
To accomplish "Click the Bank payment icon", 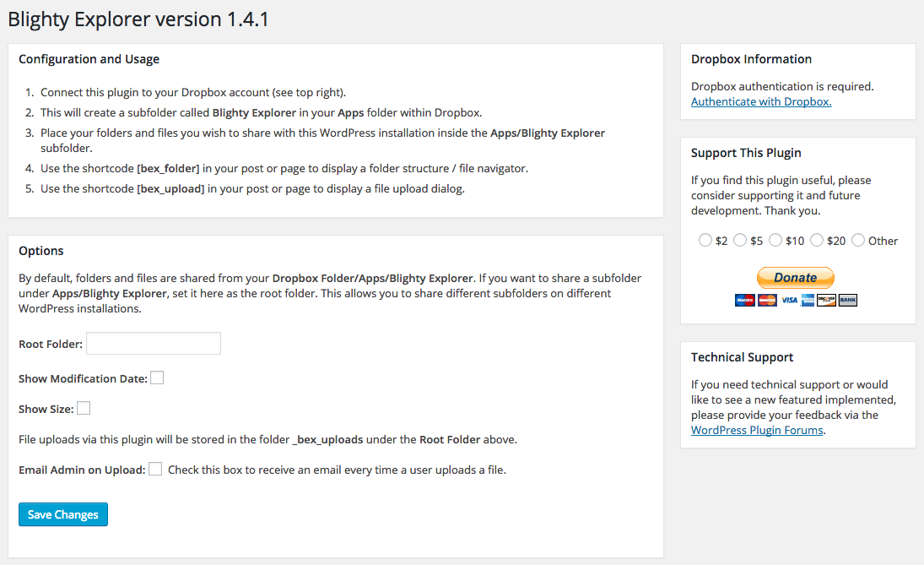I will (x=848, y=300).
